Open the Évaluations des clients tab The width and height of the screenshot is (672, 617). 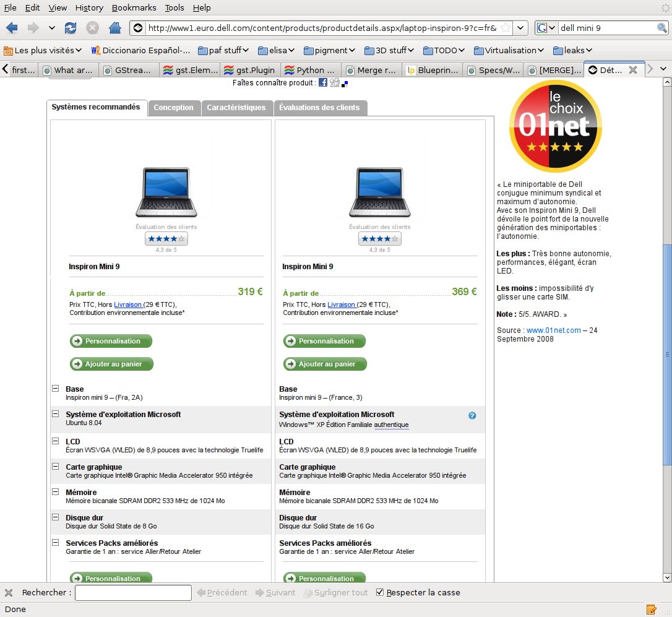click(x=320, y=108)
